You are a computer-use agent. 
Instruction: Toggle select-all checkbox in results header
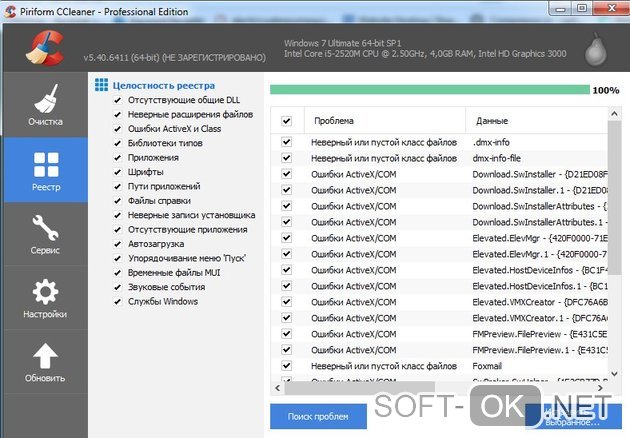286,121
